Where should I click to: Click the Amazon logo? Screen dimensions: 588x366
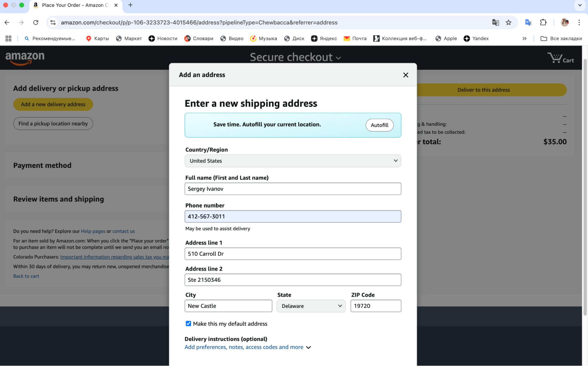[25, 58]
